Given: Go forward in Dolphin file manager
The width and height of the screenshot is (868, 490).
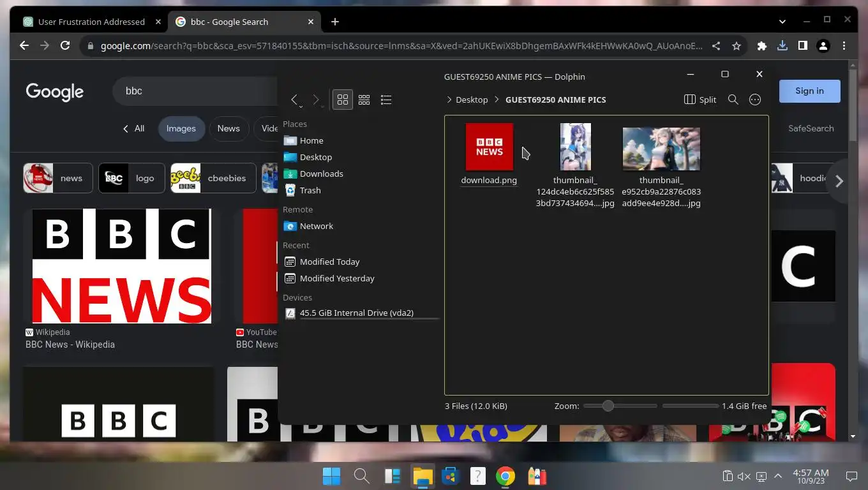Looking at the screenshot, I should tap(315, 100).
